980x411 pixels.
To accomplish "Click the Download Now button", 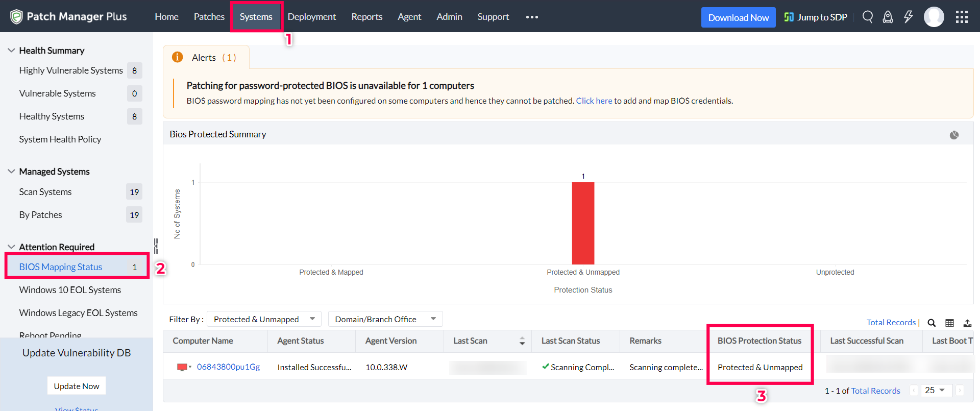I will point(738,17).
